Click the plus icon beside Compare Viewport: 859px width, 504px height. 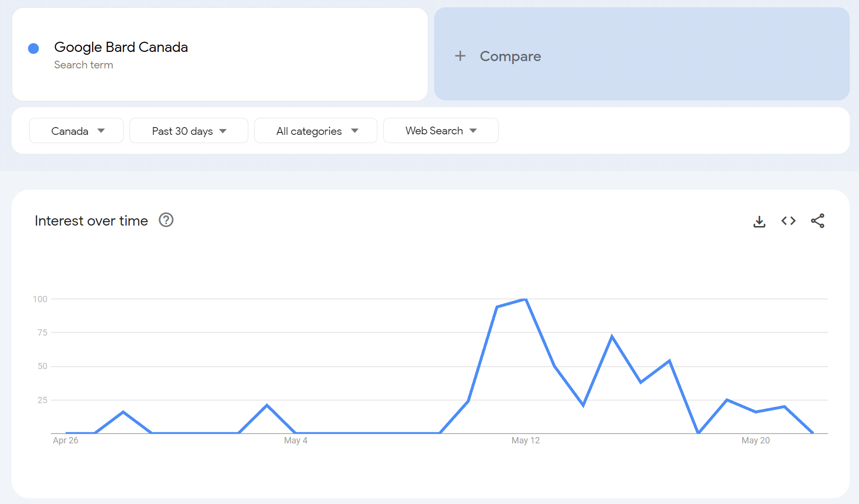460,56
